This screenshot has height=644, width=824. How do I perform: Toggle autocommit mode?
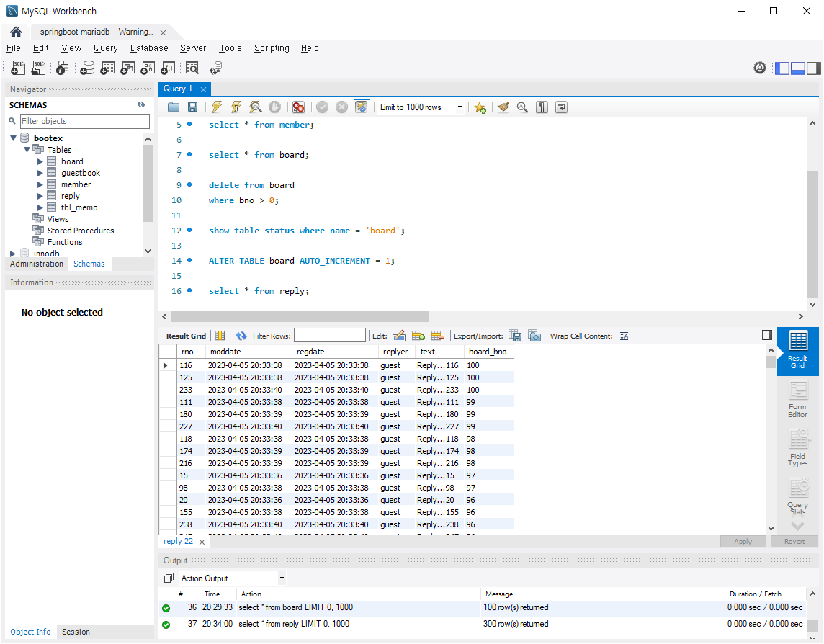362,107
